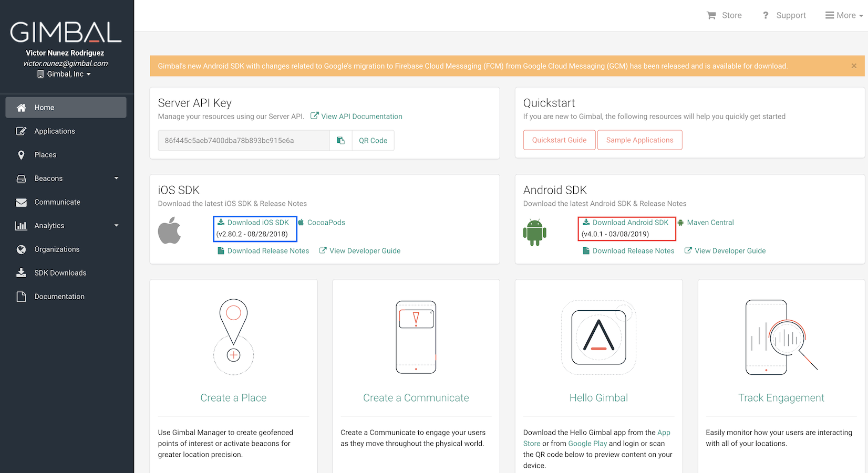Click the Places map pin icon
This screenshot has height=473, width=868.
coord(21,155)
